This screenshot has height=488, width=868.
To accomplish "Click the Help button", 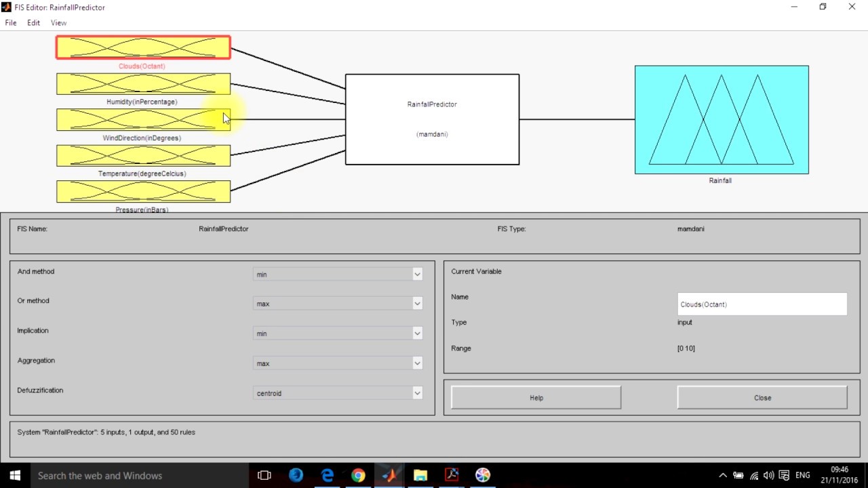I will pyautogui.click(x=536, y=398).
